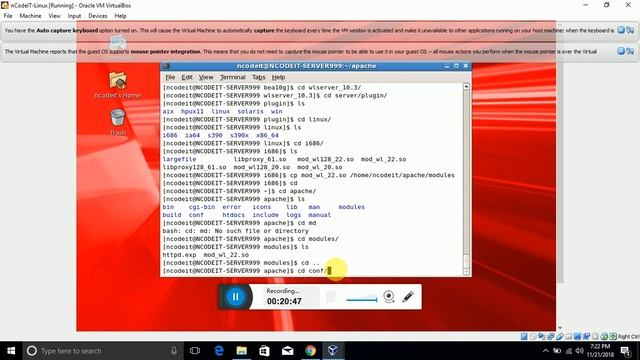This screenshot has height=360, width=640.
Task: Open the terminal Edit menu
Action: [187, 77]
